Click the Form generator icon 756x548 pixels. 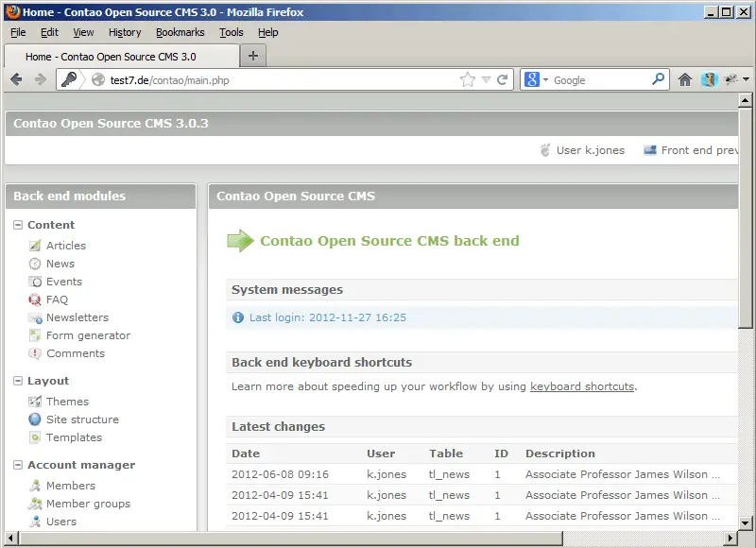[35, 335]
